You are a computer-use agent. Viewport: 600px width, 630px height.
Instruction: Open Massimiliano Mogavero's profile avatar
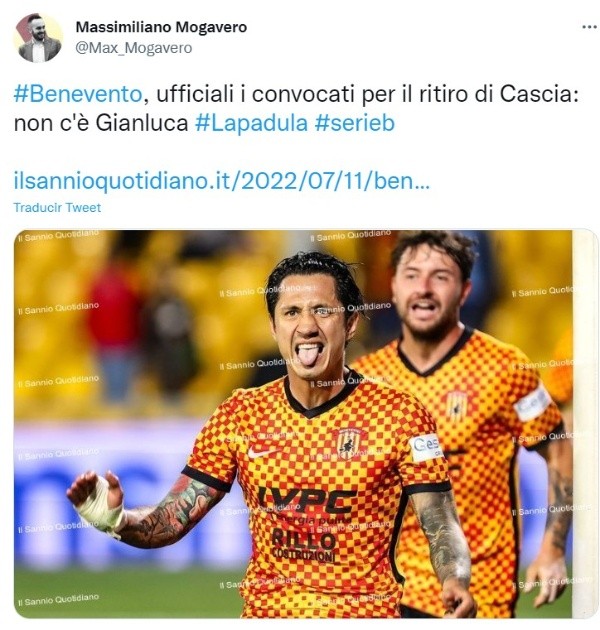click(39, 38)
